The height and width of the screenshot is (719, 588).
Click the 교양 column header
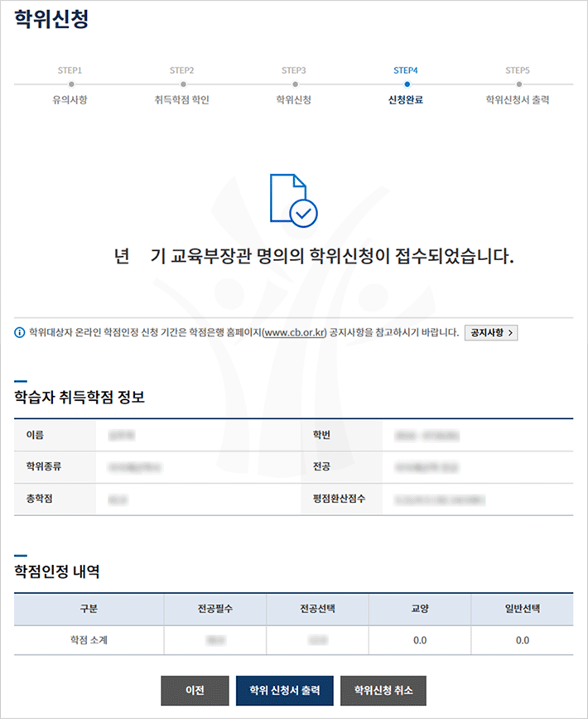coord(419,609)
